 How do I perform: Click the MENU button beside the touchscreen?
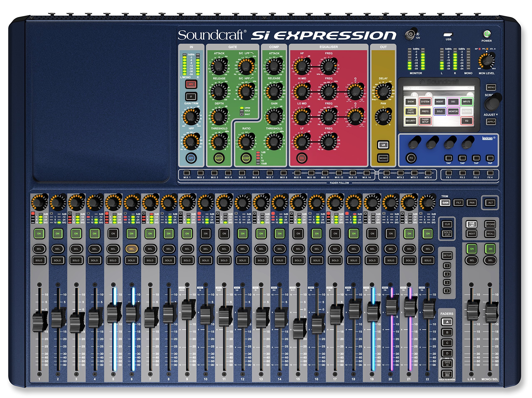tap(491, 87)
